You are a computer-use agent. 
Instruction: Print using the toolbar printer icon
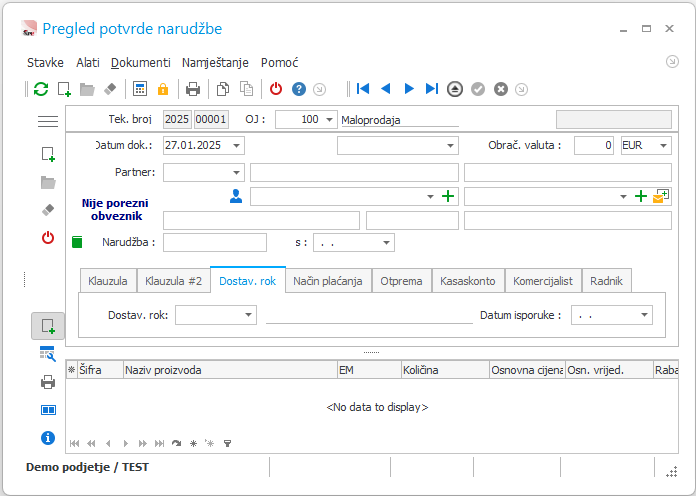pyautogui.click(x=193, y=89)
